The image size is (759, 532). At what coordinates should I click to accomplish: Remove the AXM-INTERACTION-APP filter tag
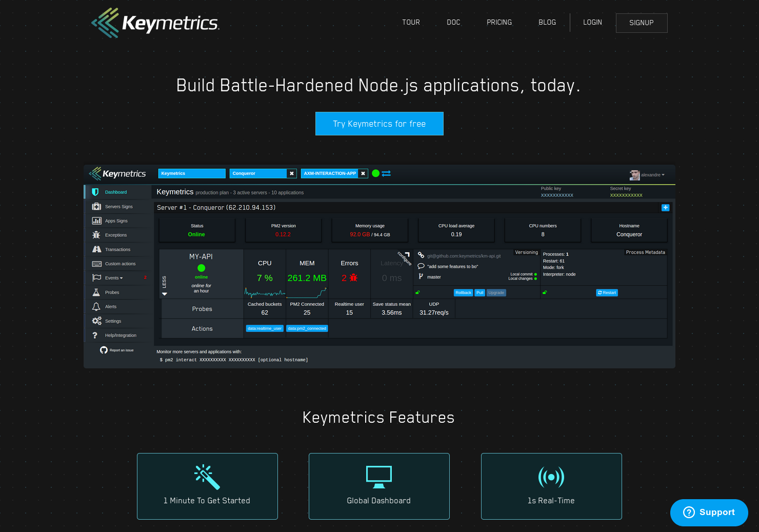(363, 173)
